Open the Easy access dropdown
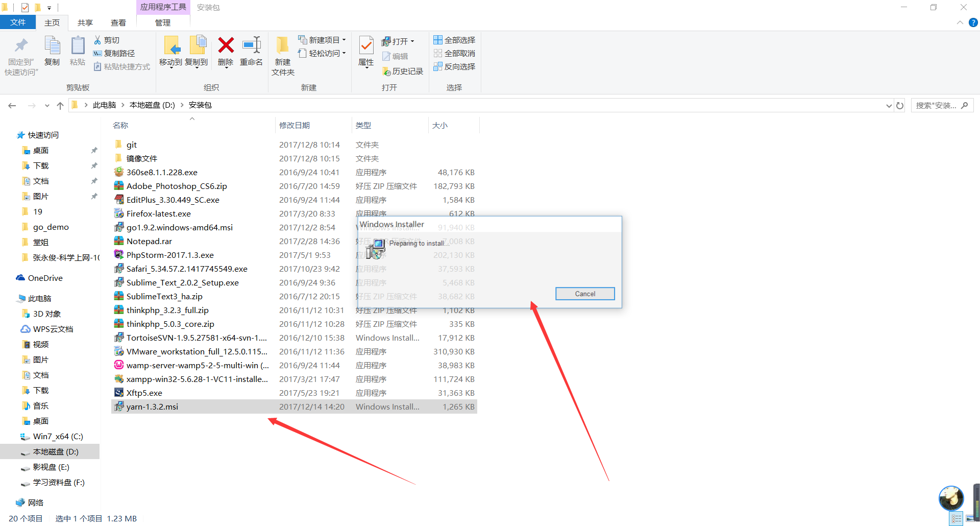Viewport: 980px width, 526px height. [344, 53]
